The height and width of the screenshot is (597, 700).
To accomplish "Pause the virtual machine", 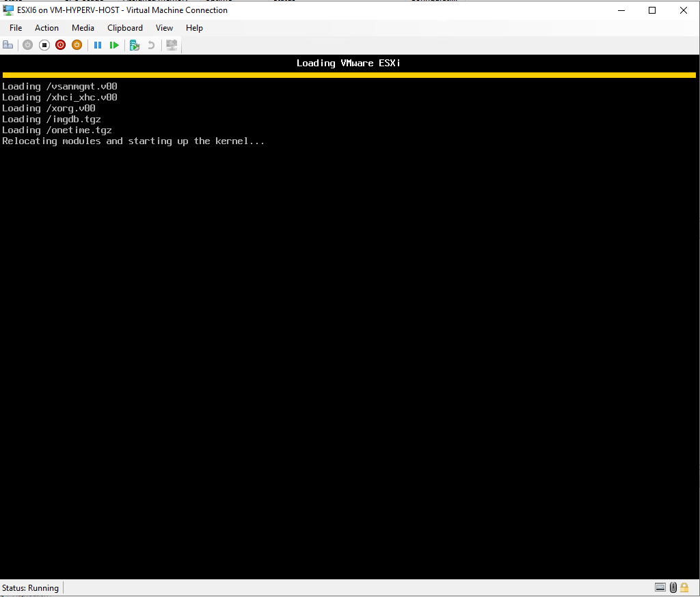I will tap(98, 45).
